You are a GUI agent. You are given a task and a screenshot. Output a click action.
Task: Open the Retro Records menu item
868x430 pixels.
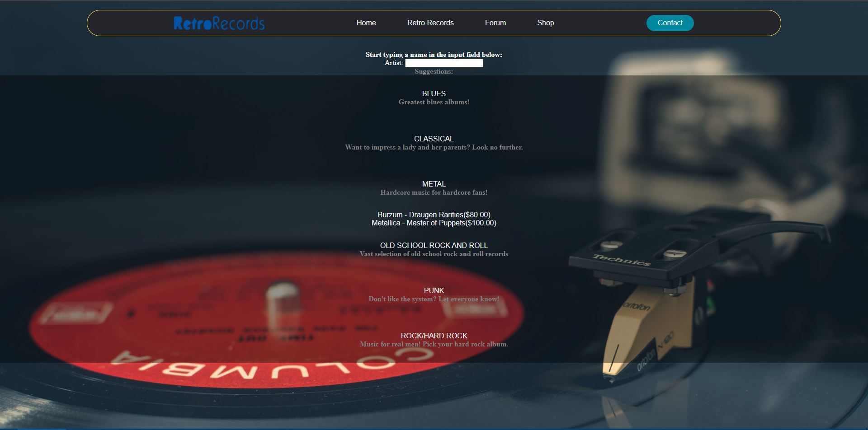[430, 23]
